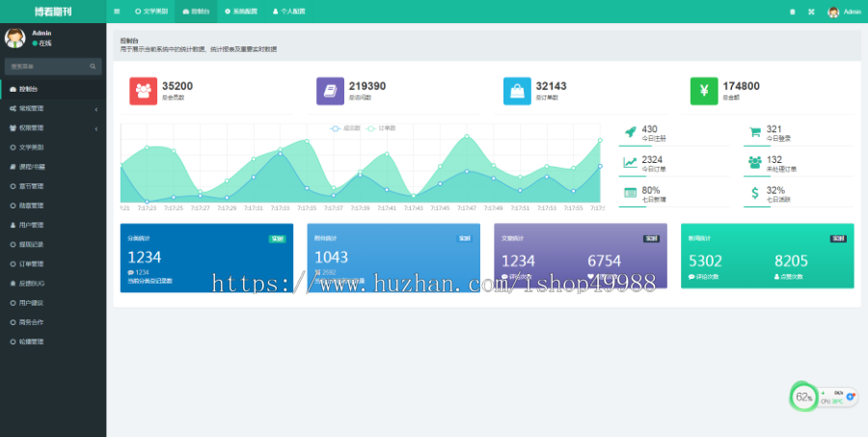This screenshot has height=437, width=868.
Task: Click the progress bar under 2324
Action: (674, 177)
